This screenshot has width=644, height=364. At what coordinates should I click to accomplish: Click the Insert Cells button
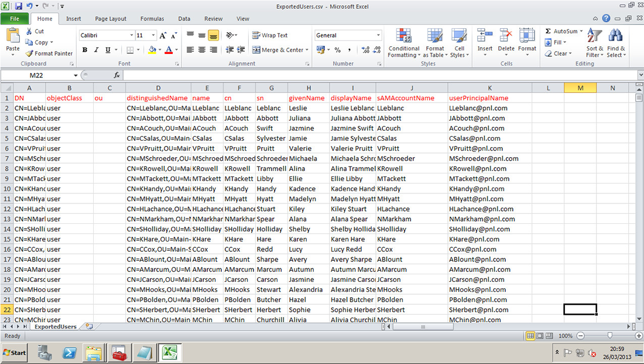(x=484, y=40)
